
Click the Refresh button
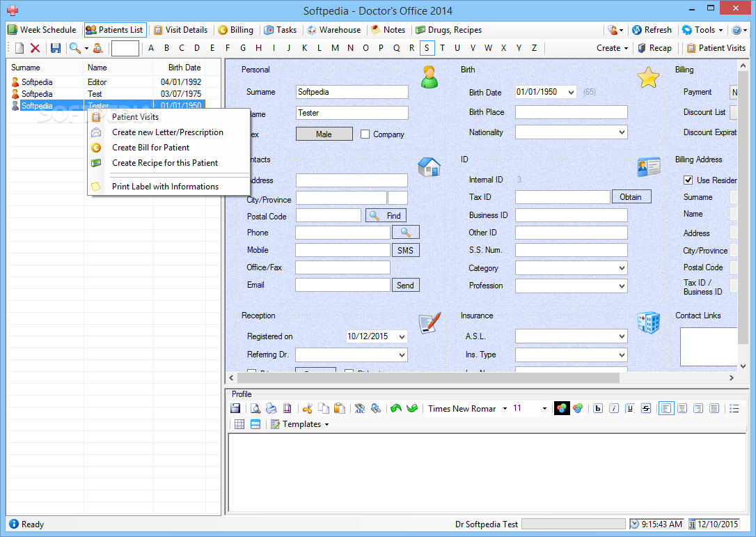click(x=652, y=30)
